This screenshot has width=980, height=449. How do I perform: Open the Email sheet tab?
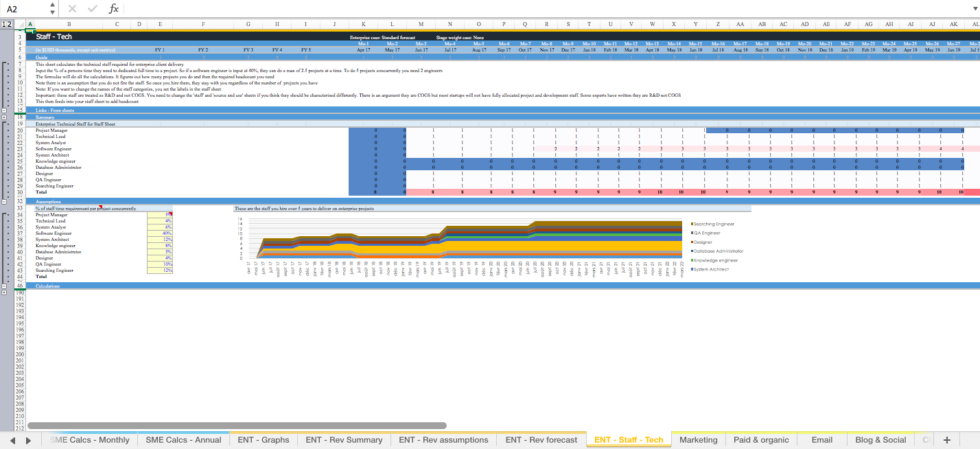pos(821,440)
